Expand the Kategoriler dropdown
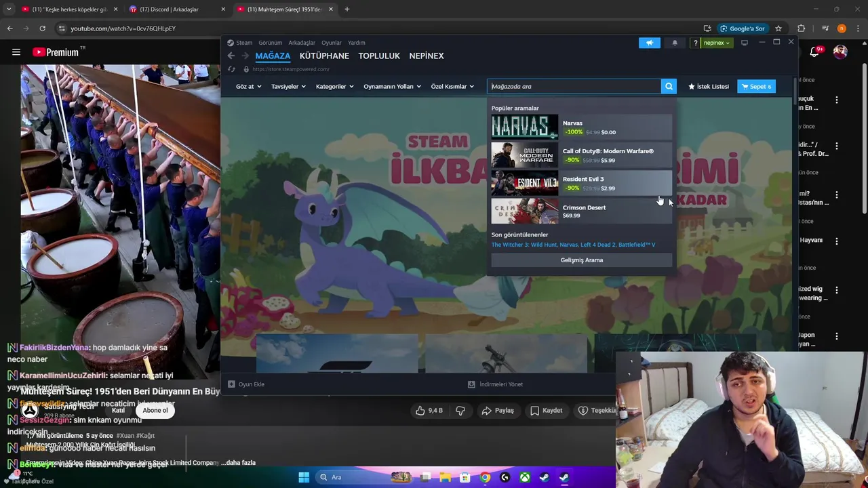The width and height of the screenshot is (868, 488). click(x=334, y=87)
